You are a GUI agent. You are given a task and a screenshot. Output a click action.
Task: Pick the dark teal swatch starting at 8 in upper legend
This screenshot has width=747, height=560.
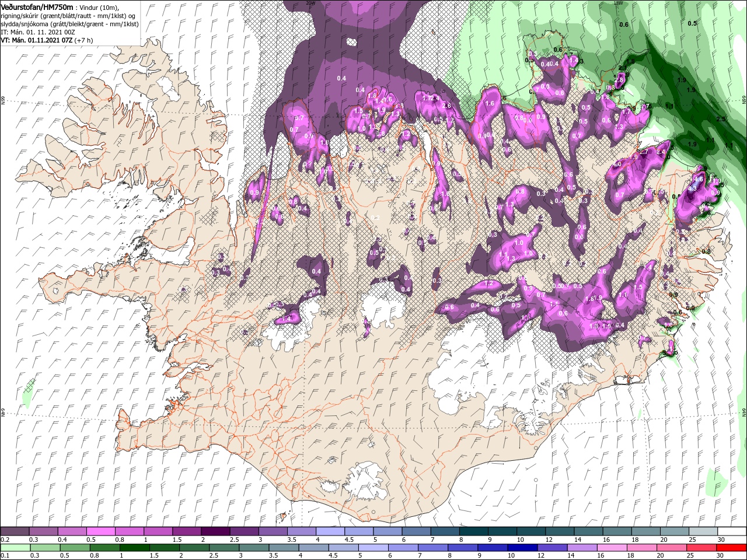[x=473, y=531]
